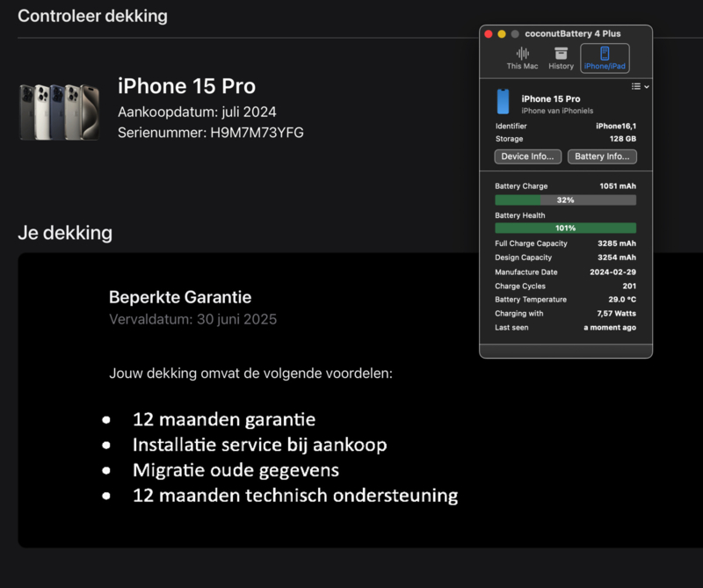Viewport: 703px width, 588px height.
Task: Click the Controleer dekking page heading
Action: point(92,16)
